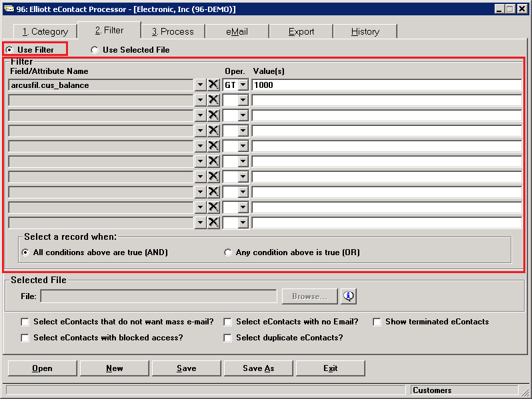Image resolution: width=532 pixels, height=399 pixels.
Task: Open the Export tab
Action: point(301,31)
